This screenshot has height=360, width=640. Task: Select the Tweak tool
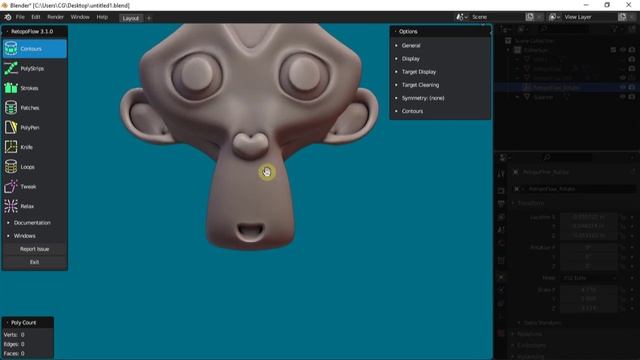pos(35,187)
